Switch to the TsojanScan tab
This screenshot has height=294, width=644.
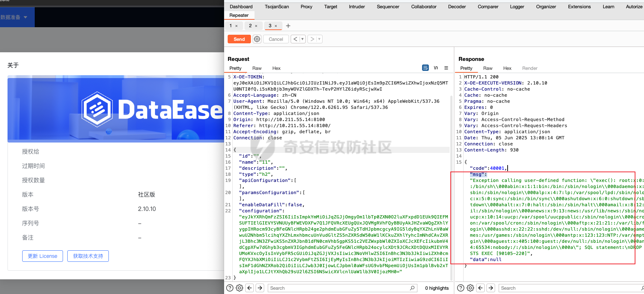pyautogui.click(x=277, y=6)
